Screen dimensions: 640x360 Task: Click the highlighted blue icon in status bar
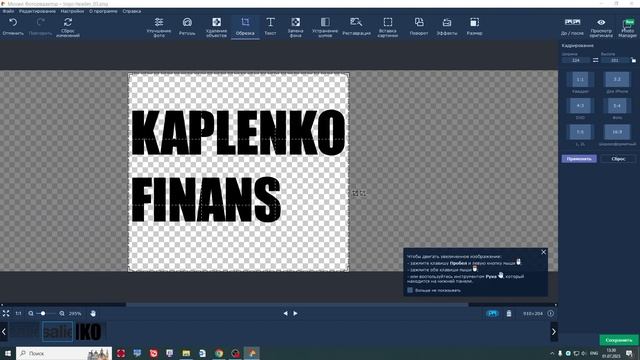point(493,313)
